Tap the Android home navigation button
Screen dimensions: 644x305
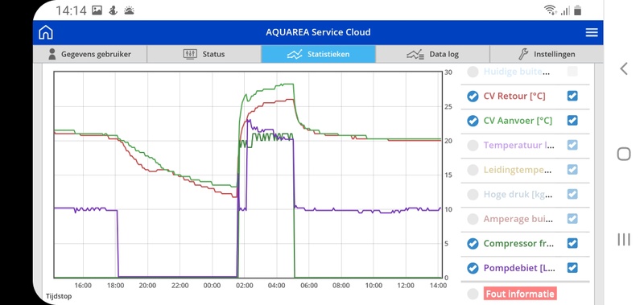coord(623,155)
